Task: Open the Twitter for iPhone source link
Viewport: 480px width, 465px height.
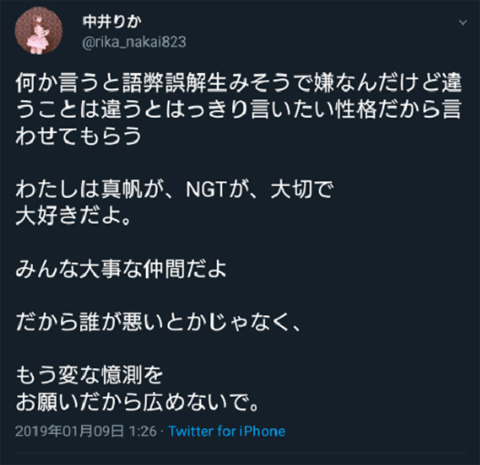Action: 227,431
